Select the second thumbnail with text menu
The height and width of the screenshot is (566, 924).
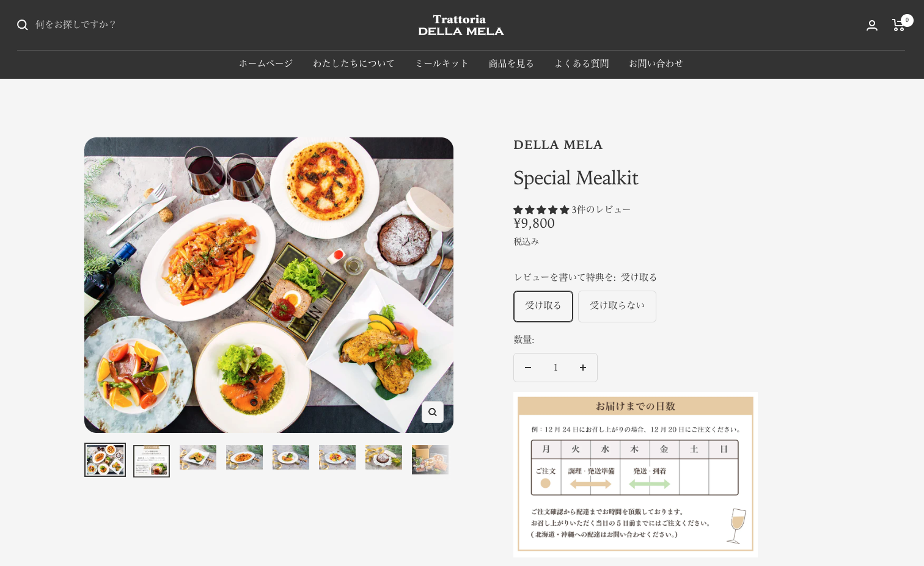pos(152,461)
